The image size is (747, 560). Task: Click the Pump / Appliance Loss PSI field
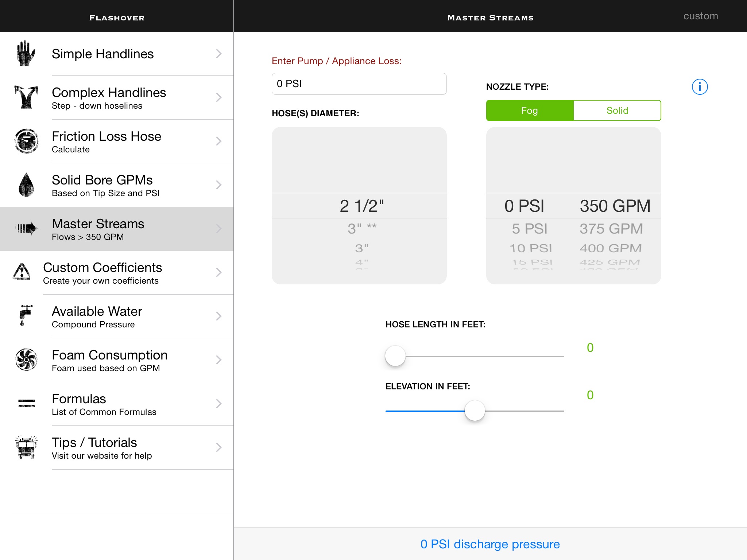click(x=359, y=84)
